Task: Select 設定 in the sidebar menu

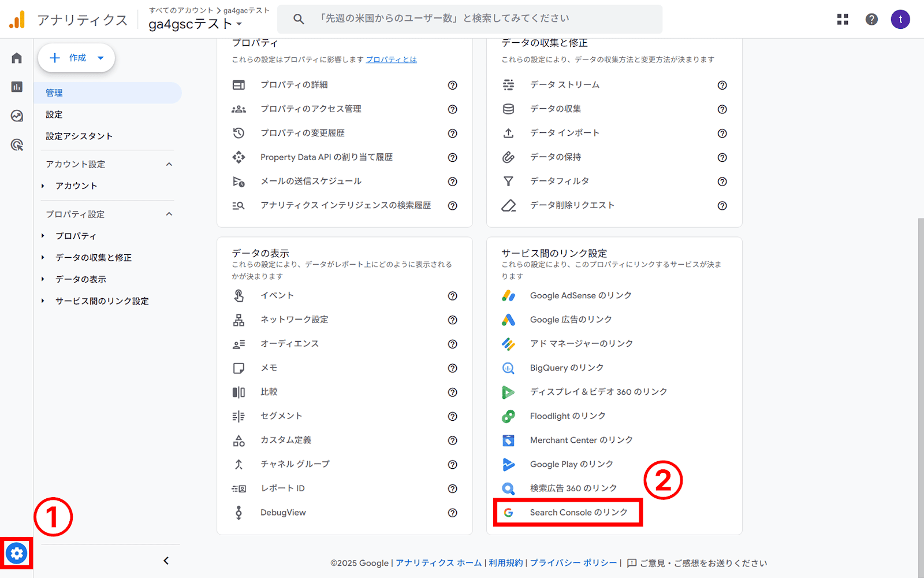Action: pyautogui.click(x=53, y=114)
